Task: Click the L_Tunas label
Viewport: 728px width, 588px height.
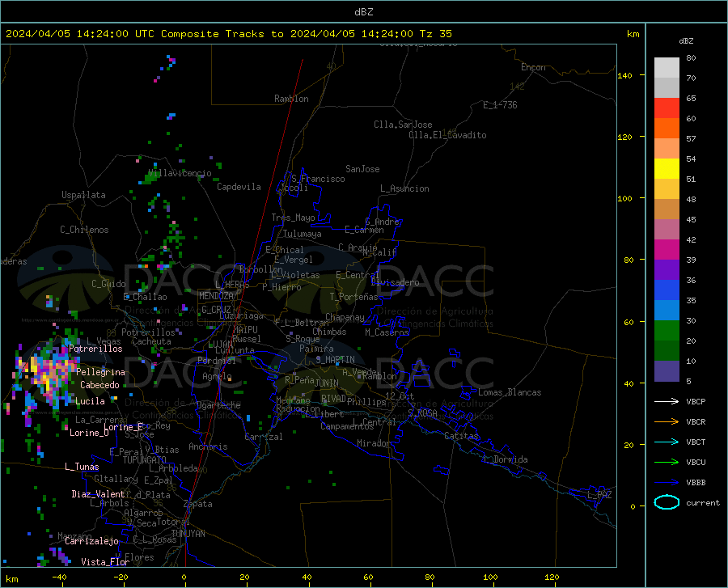Action: (x=82, y=467)
